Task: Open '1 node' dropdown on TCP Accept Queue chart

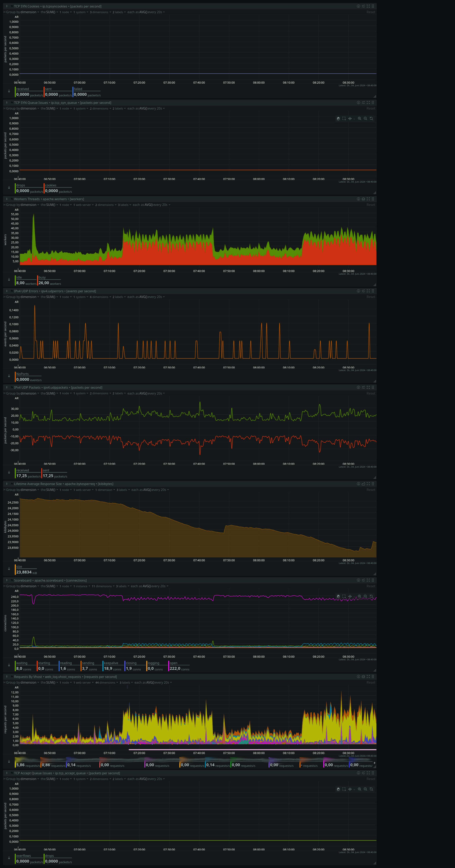Action: pos(66,779)
